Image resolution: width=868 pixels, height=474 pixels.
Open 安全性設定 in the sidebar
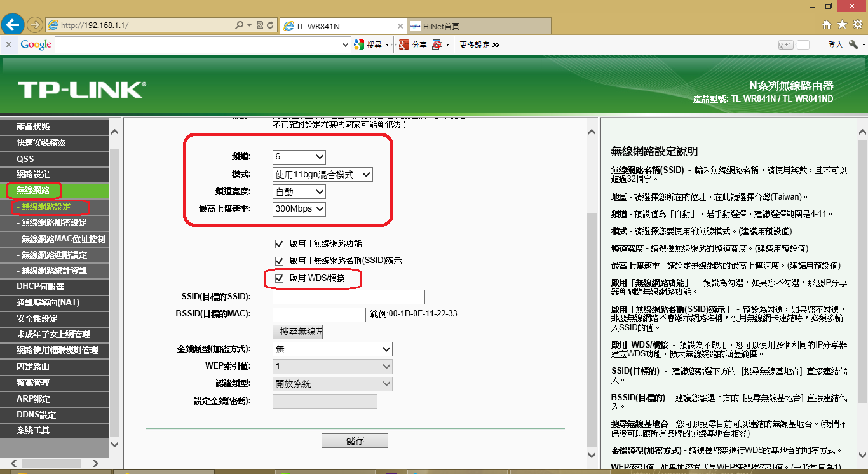click(x=55, y=318)
